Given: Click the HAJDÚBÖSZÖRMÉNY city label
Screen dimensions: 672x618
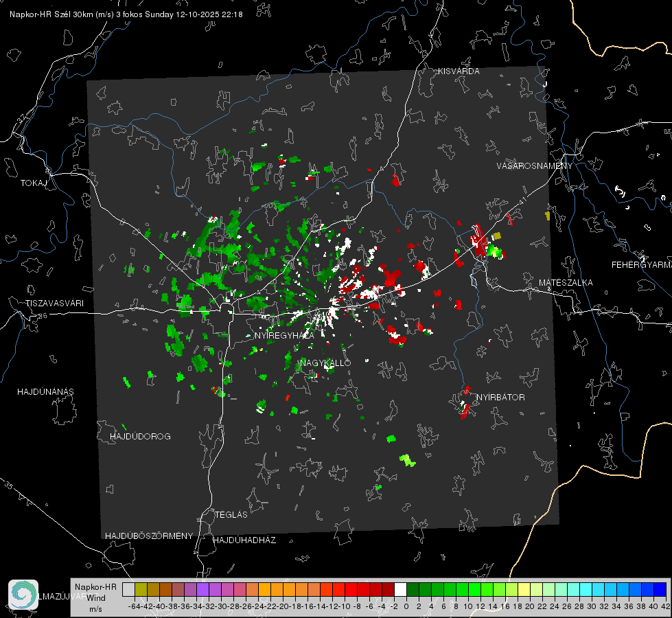Looking at the screenshot, I should 149,536.
